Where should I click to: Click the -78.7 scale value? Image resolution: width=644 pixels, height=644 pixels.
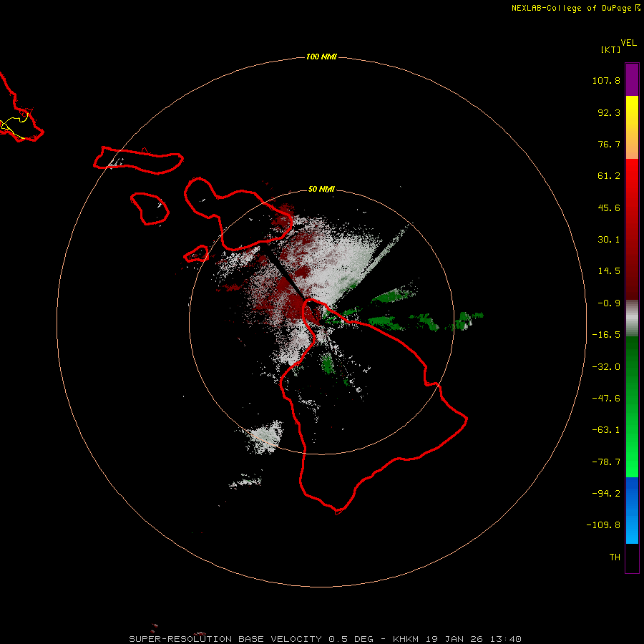tap(606, 462)
